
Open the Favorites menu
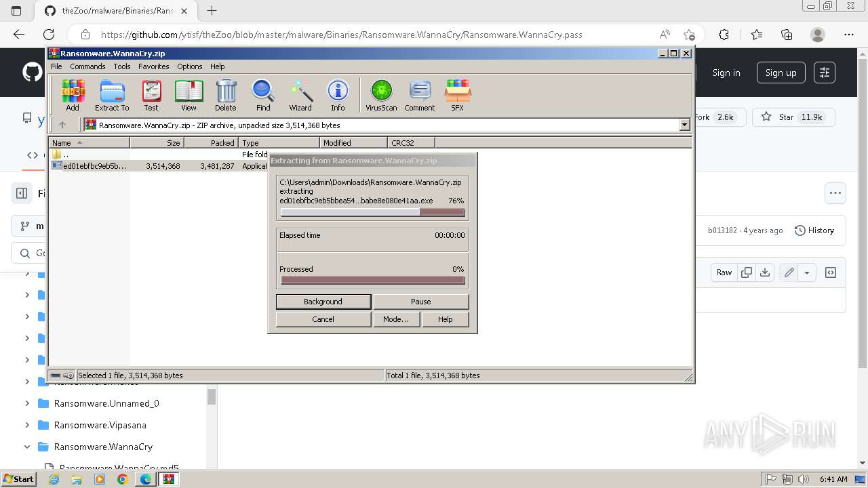click(x=154, y=66)
